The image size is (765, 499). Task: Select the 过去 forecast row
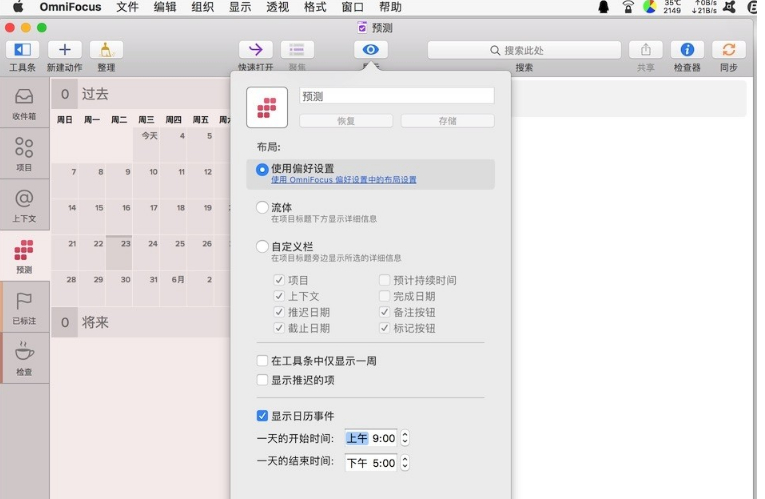coord(141,94)
